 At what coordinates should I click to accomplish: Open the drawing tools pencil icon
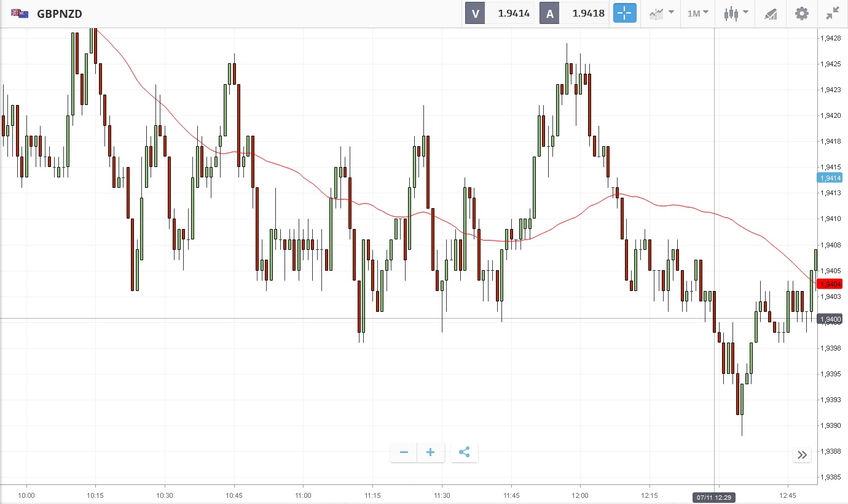(771, 14)
